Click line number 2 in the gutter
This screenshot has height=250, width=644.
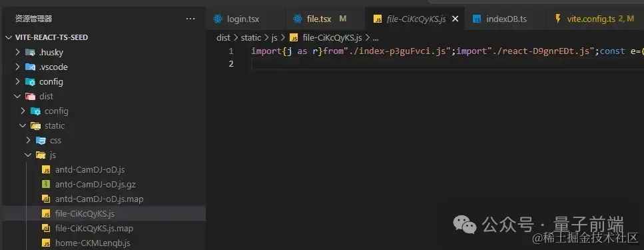[x=231, y=64]
